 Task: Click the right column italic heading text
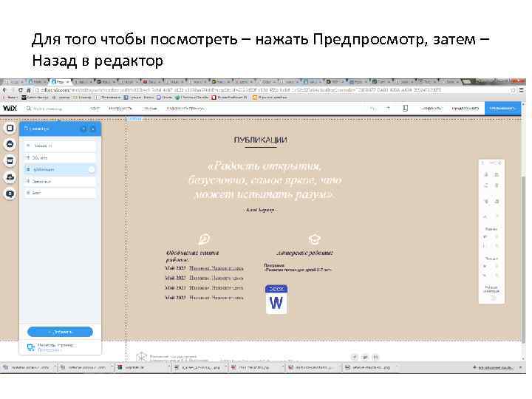point(304,253)
